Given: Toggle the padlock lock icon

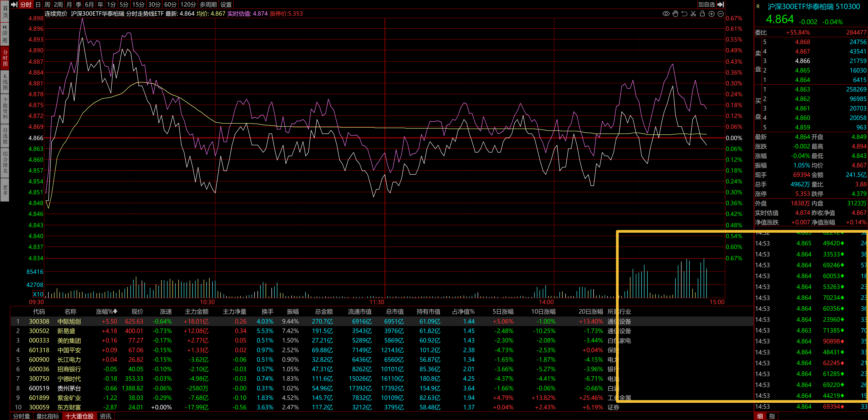Looking at the screenshot, I should [x=702, y=14].
